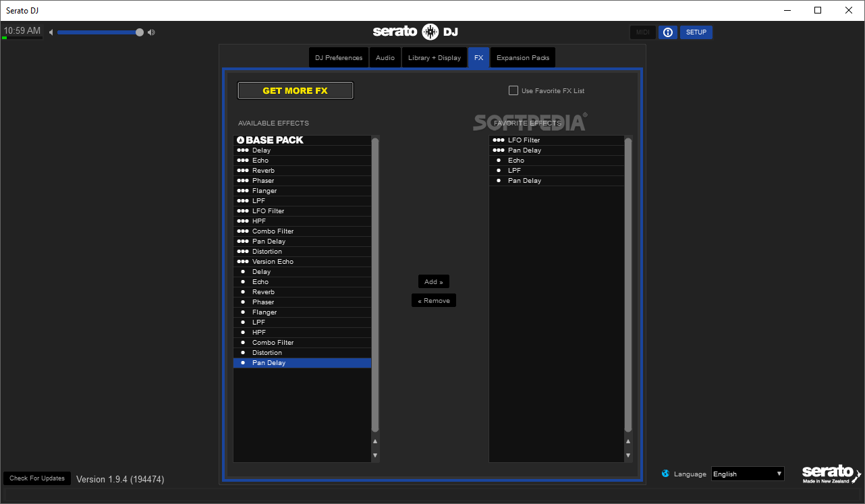The image size is (865, 504).
Task: Click the « Remove button
Action: pos(434,300)
